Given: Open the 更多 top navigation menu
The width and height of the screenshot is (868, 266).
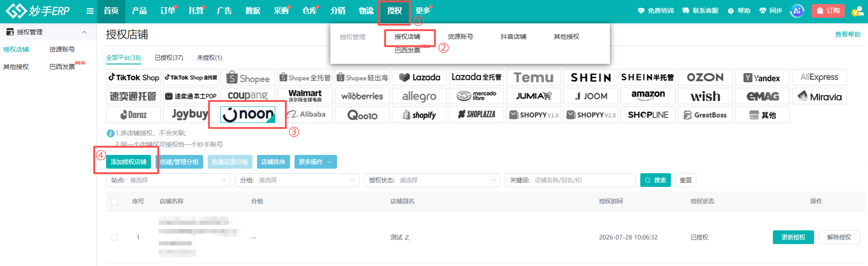Looking at the screenshot, I should tap(423, 11).
